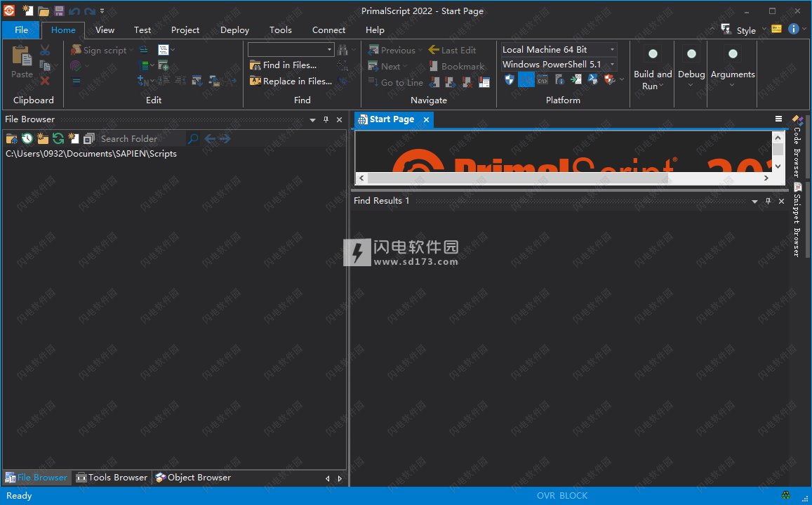Toggle the highlighted blue Platform button
Viewport: 812px width, 505px height.
(526, 79)
